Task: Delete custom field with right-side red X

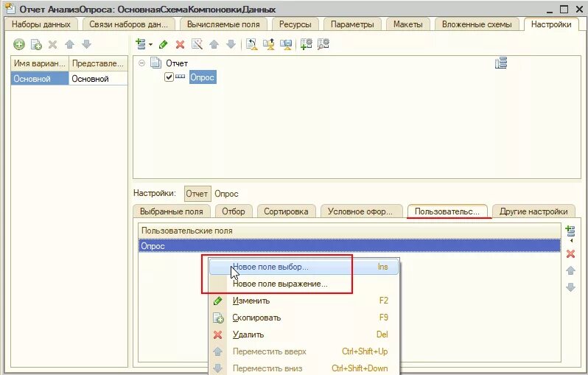Action: (x=570, y=254)
